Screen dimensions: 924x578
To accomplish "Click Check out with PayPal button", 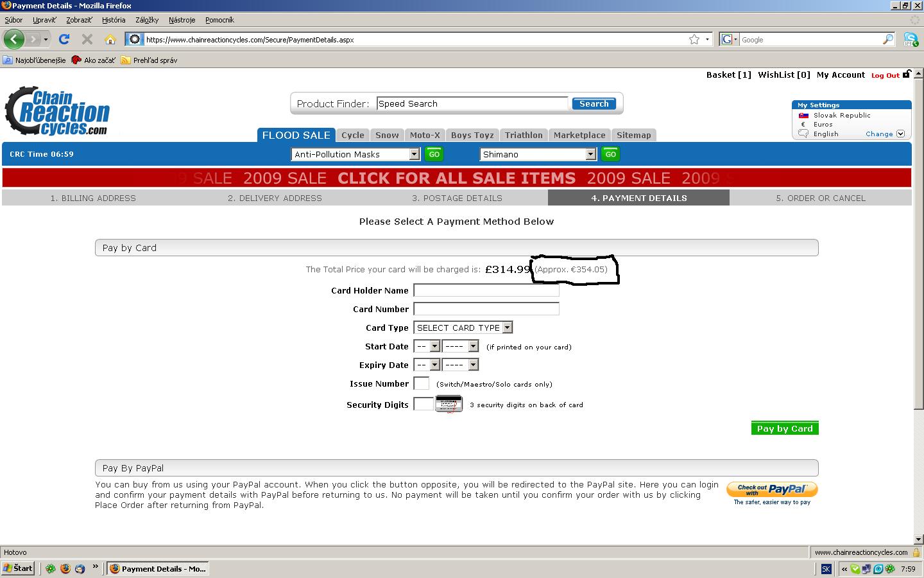I will (x=771, y=489).
